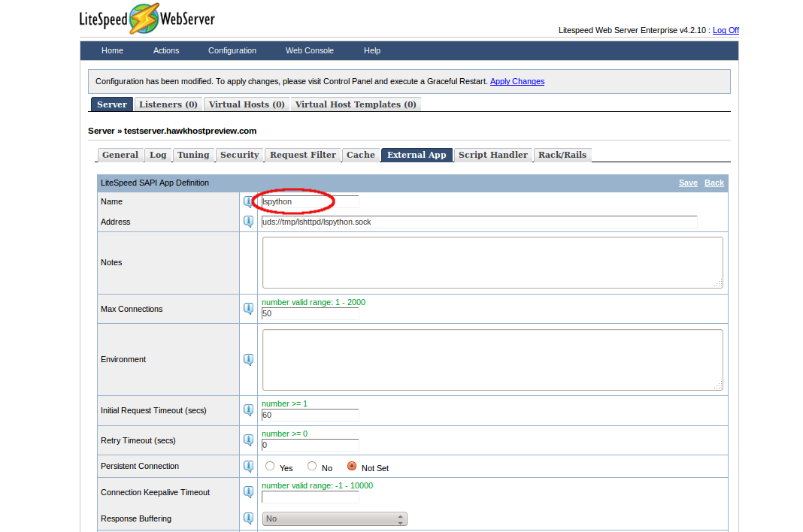Show help for the Environment setting
This screenshot has width=803, height=532.
point(248,359)
